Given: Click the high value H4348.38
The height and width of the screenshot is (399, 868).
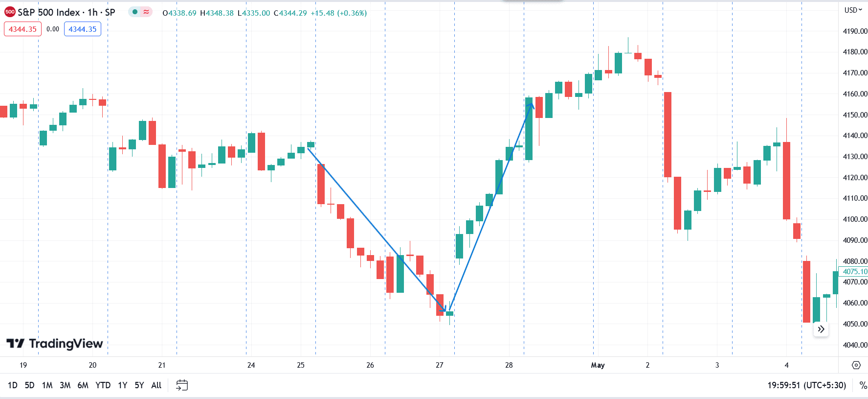Looking at the screenshot, I should point(217,13).
